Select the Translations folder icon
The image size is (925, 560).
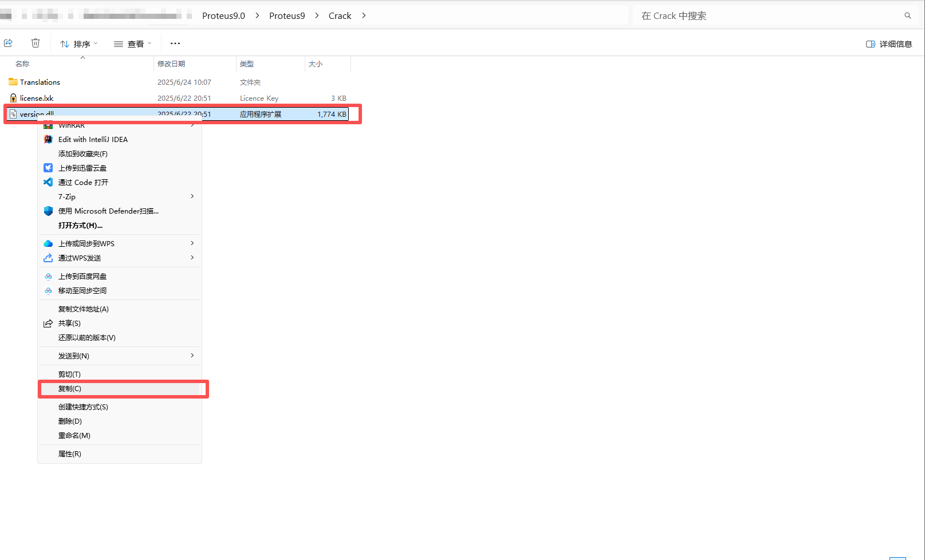click(x=13, y=82)
